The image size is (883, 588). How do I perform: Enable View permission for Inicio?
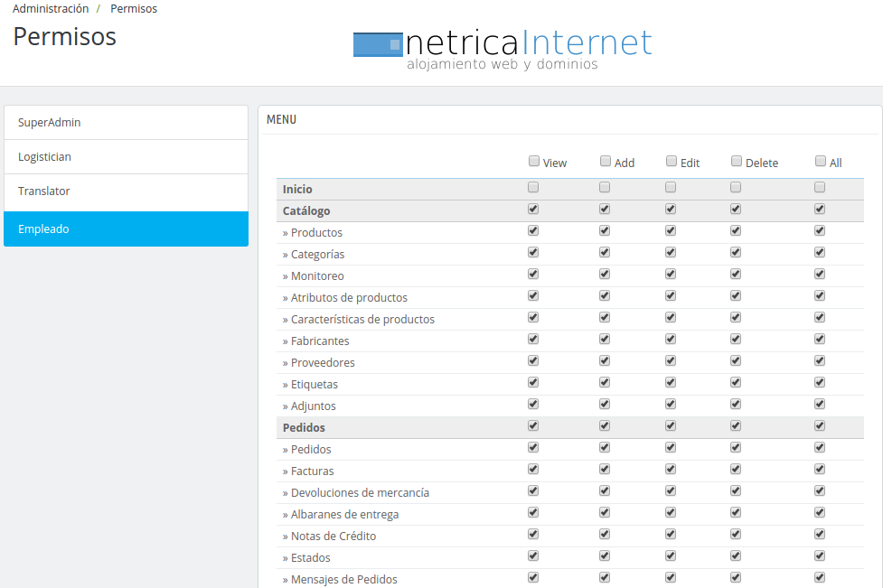[533, 188]
